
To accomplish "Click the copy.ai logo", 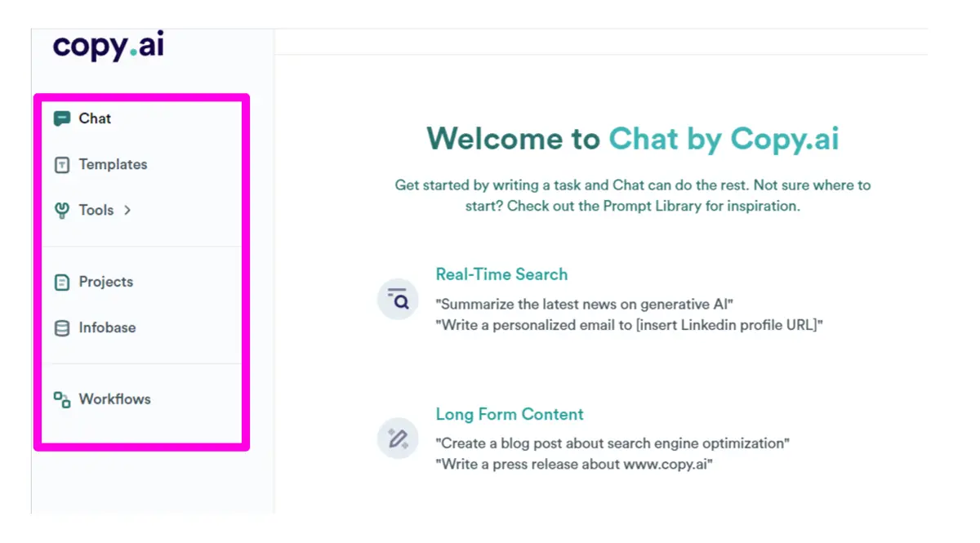I will (x=109, y=46).
